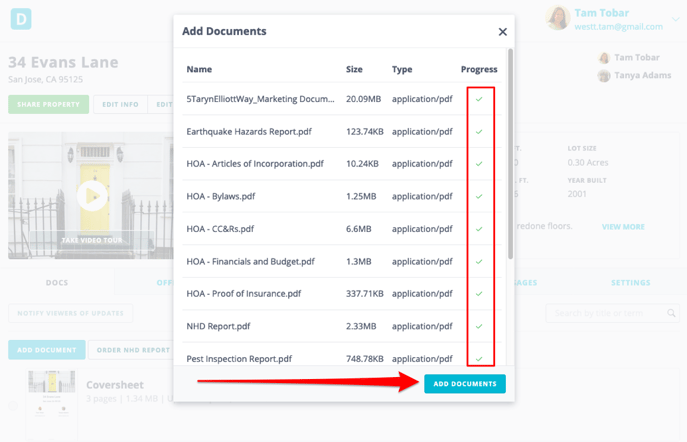The image size is (687, 442).
Task: Select HOA - Financials and Budget.pdf
Action: (x=342, y=262)
